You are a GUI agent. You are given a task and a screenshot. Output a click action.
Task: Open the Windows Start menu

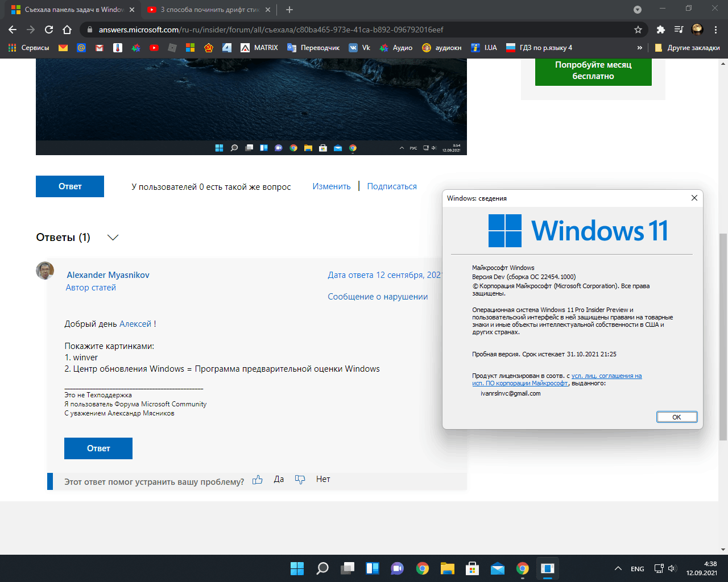click(x=297, y=568)
